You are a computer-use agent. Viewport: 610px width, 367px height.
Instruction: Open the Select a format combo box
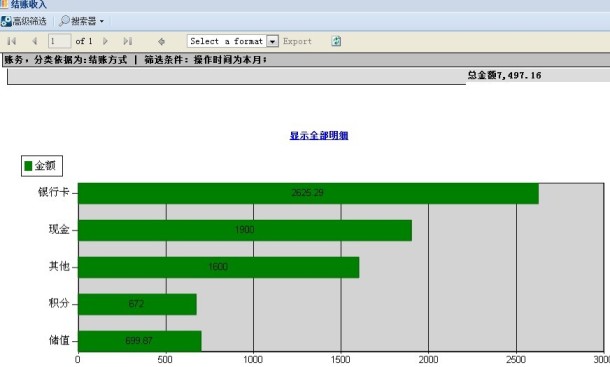pos(233,41)
